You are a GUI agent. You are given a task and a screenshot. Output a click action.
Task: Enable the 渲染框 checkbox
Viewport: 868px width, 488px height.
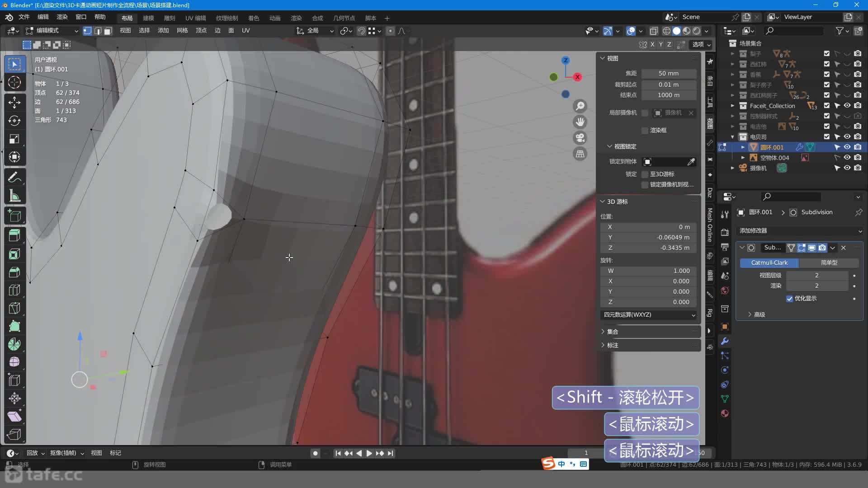point(645,131)
